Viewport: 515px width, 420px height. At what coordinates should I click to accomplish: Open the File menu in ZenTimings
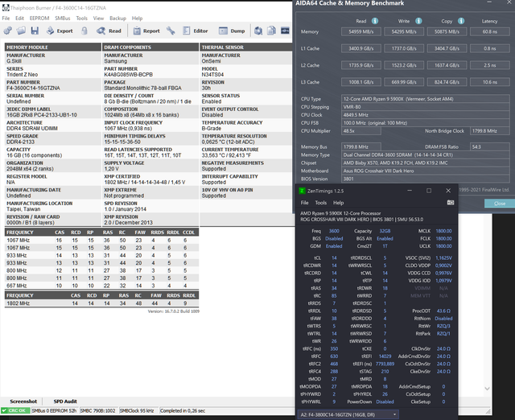[x=305, y=203]
